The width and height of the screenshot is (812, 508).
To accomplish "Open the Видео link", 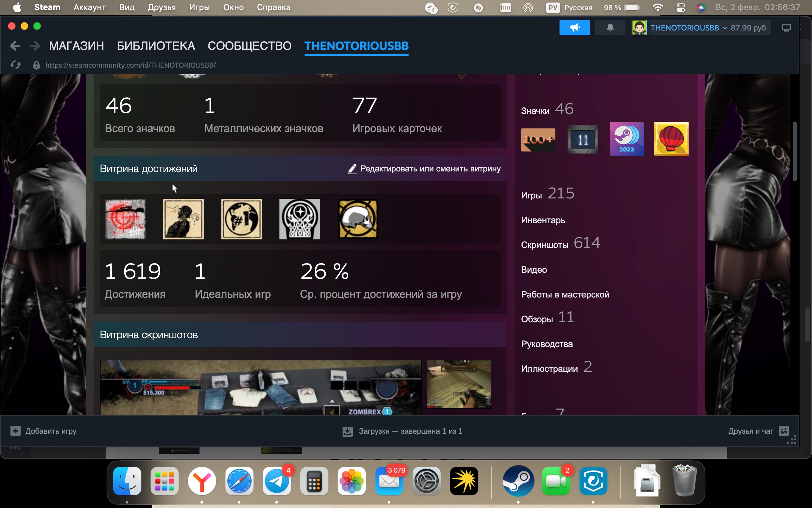I will [534, 270].
